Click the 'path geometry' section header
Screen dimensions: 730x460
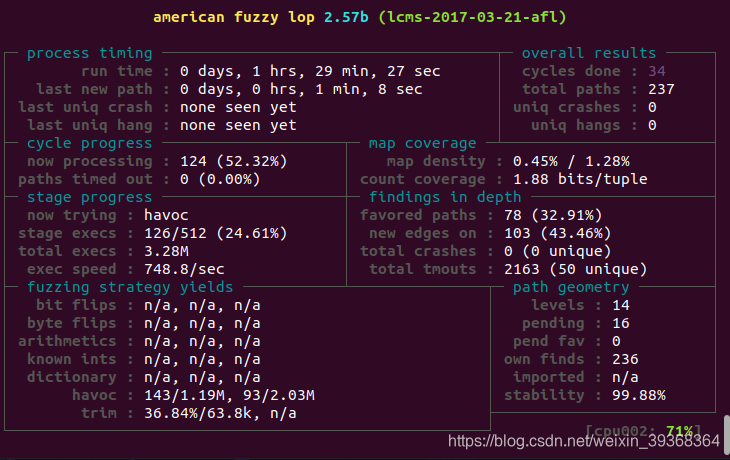click(571, 287)
